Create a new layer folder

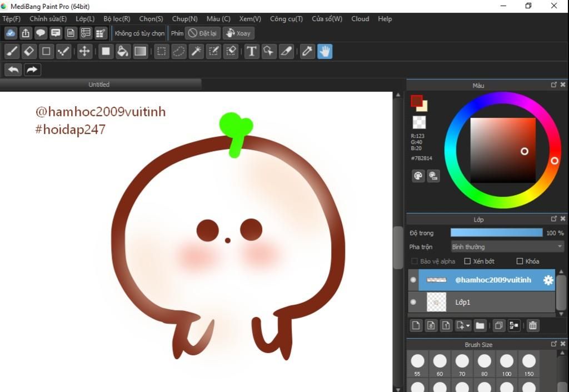[x=480, y=325]
